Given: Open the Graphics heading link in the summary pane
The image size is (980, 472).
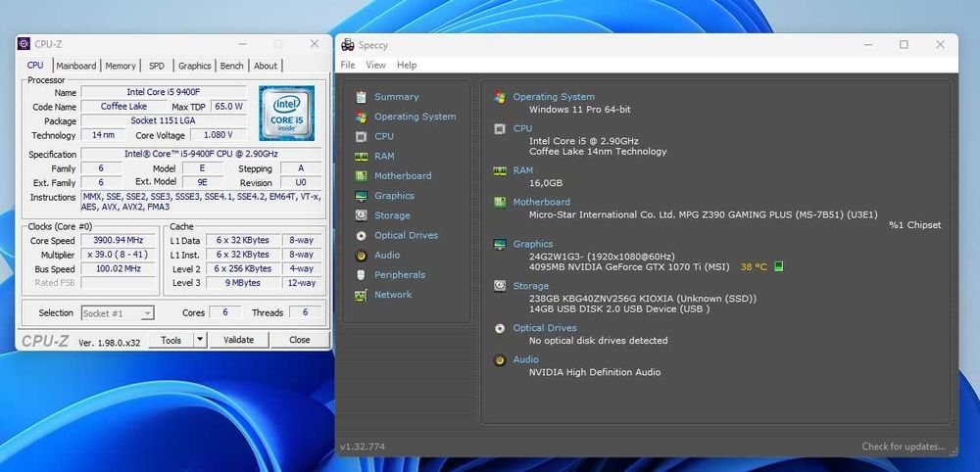Looking at the screenshot, I should (x=532, y=244).
